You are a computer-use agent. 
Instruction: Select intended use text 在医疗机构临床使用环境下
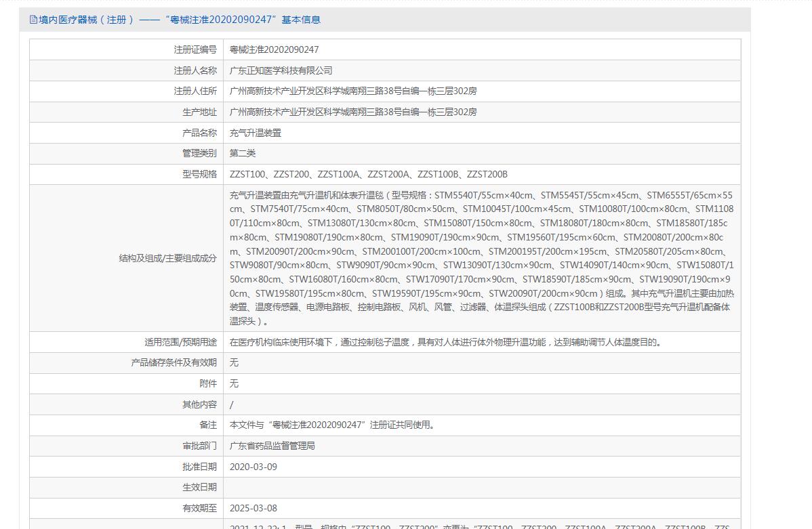click(447, 342)
